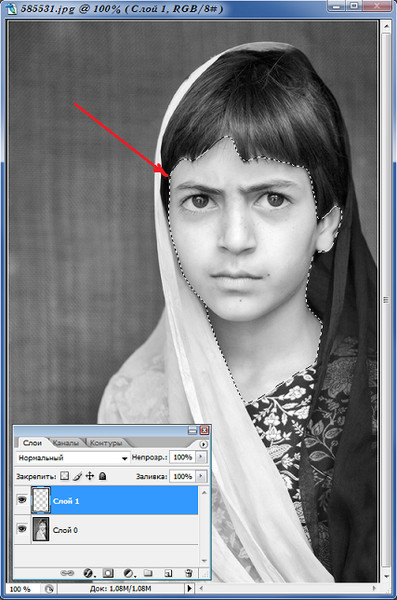The width and height of the screenshot is (397, 600).
Task: Toggle lock transparent pixels
Action: coord(65,476)
